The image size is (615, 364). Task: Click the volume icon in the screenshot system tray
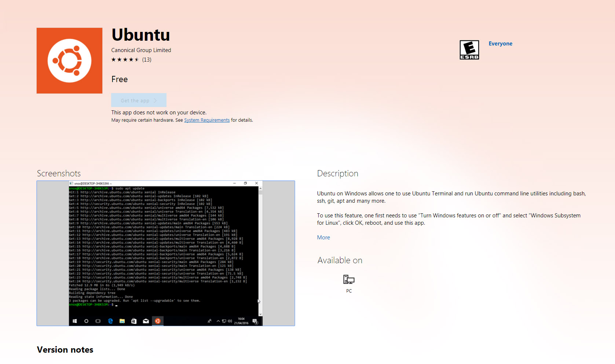230,321
